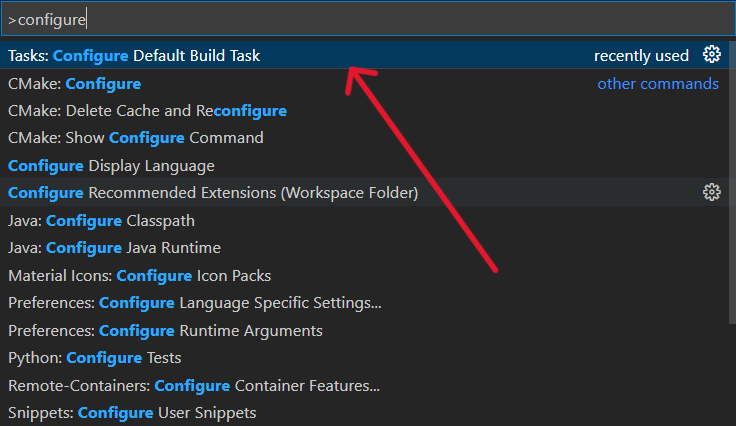
Task: Click the "other commands" label
Action: pyautogui.click(x=657, y=84)
